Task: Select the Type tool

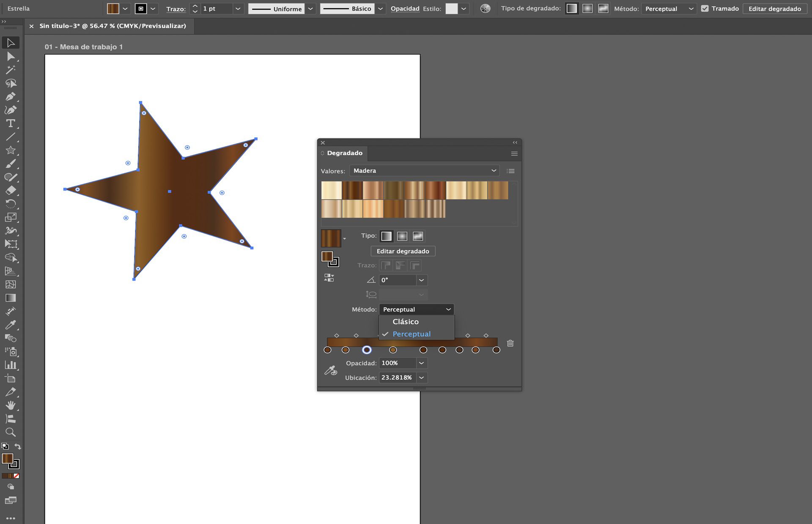Action: (11, 124)
